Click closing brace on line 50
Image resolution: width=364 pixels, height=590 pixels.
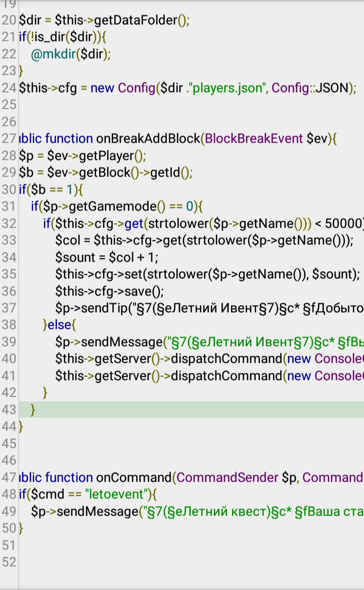tap(21, 528)
